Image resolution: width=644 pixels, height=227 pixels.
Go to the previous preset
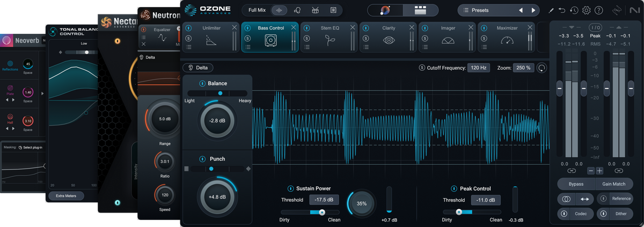[x=521, y=10]
